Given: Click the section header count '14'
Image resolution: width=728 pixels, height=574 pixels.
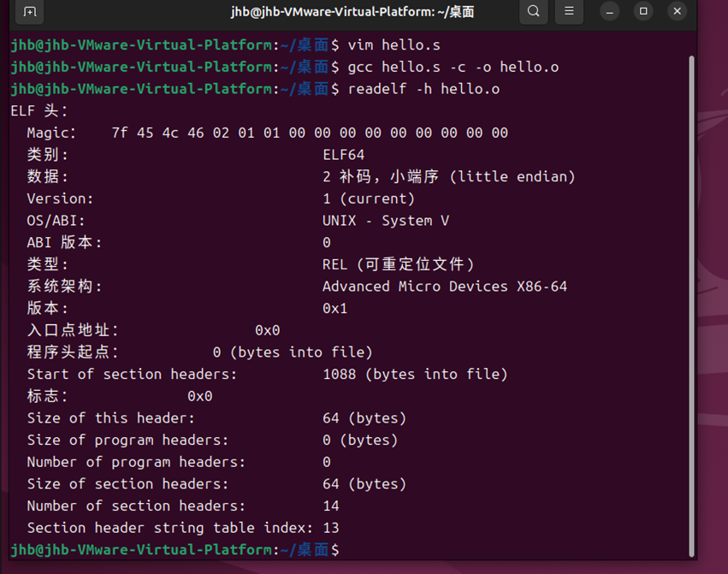Looking at the screenshot, I should pos(331,506).
